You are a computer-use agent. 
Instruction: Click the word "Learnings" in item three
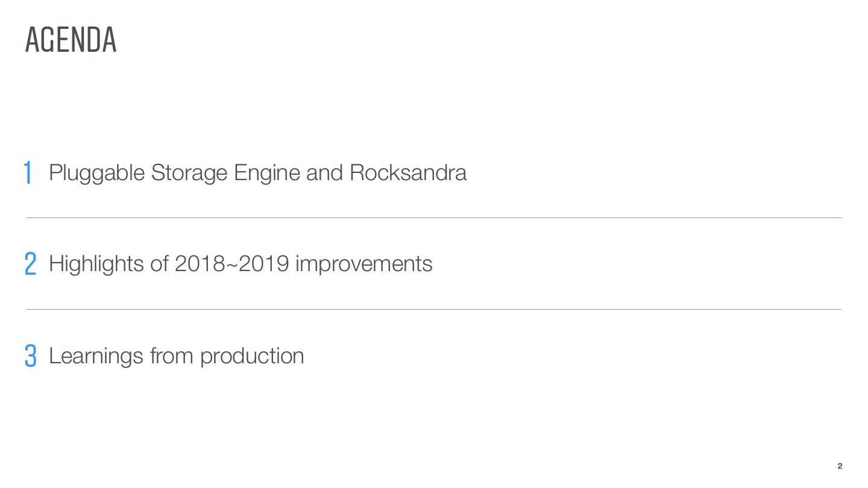96,356
